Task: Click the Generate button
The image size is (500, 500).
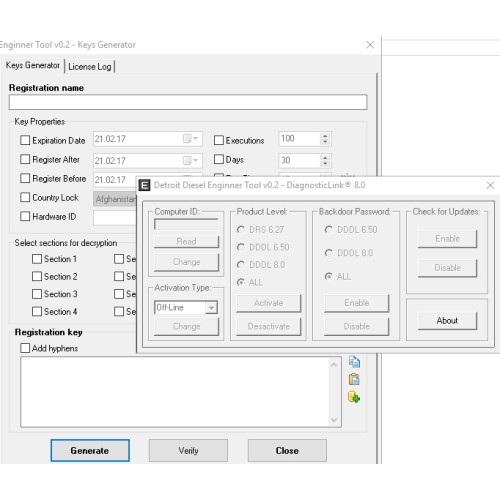Action: point(90,450)
